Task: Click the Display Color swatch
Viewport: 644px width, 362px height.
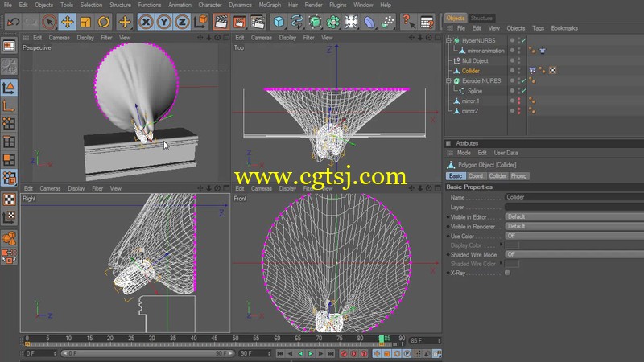Action: click(x=512, y=245)
